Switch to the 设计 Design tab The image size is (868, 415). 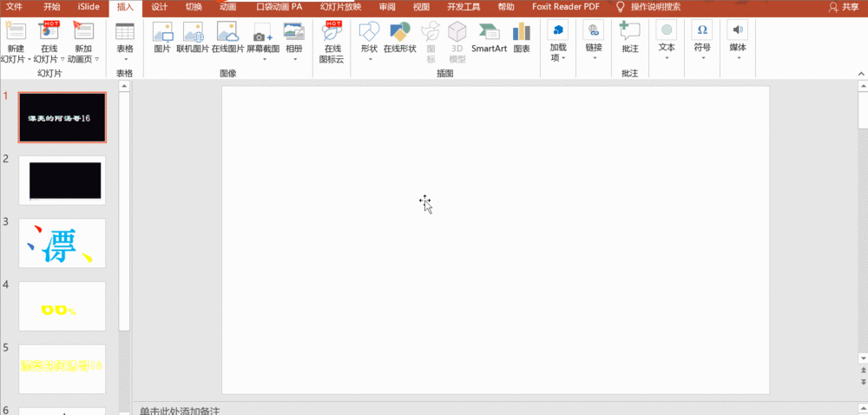pos(159,7)
